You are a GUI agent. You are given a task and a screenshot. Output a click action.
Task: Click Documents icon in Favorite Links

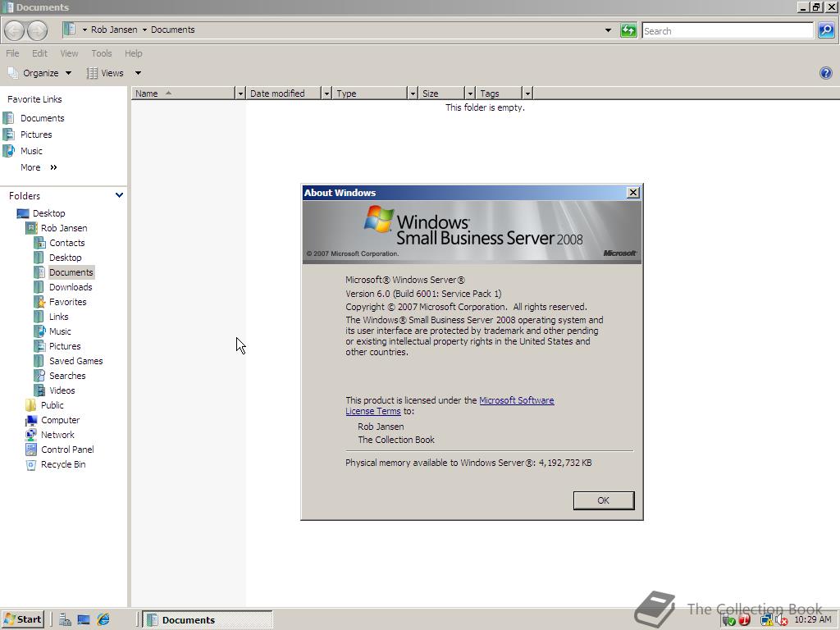point(8,118)
